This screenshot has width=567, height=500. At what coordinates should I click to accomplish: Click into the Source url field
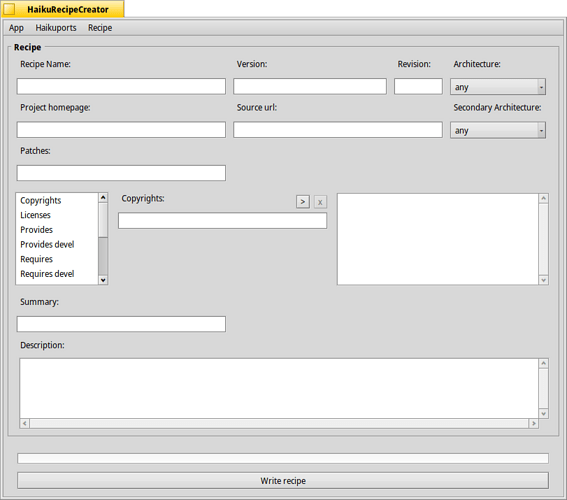(x=338, y=130)
